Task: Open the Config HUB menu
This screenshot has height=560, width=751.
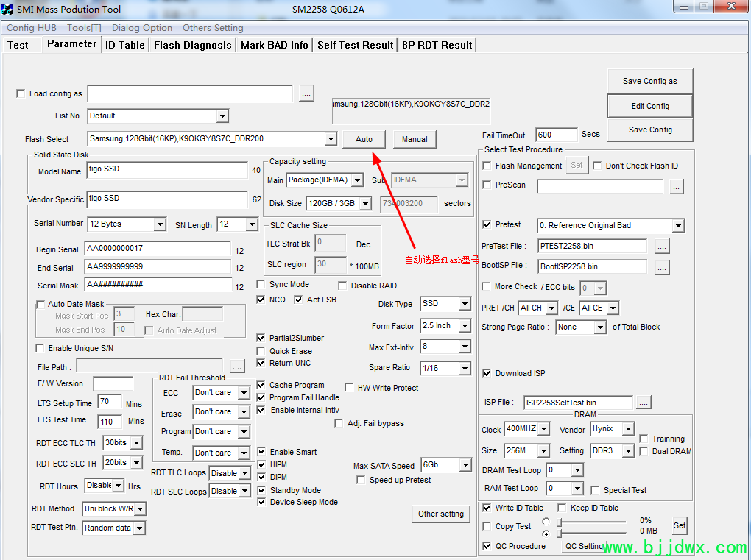Action: point(32,28)
